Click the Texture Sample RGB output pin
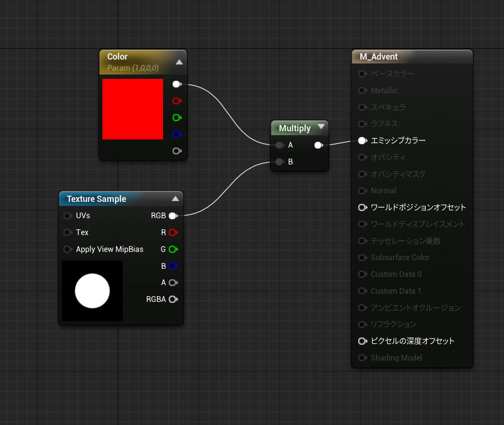This screenshot has height=425, width=504. click(173, 215)
